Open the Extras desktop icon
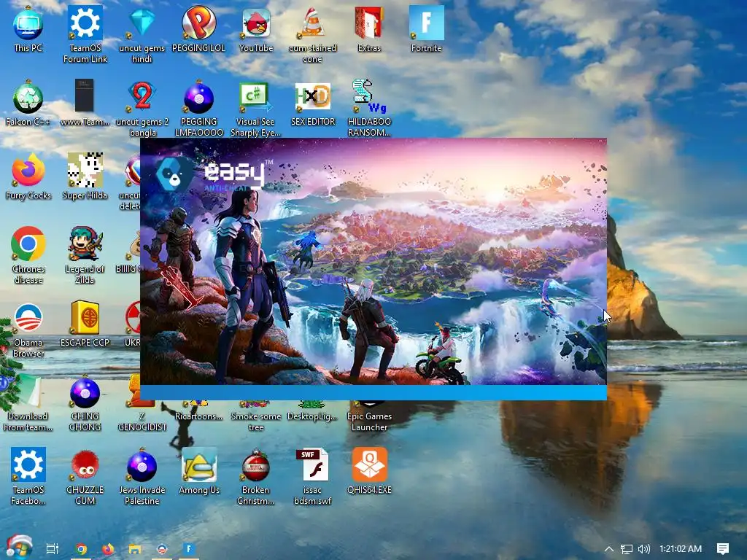Screen dimensions: 747x560 pyautogui.click(x=369, y=29)
